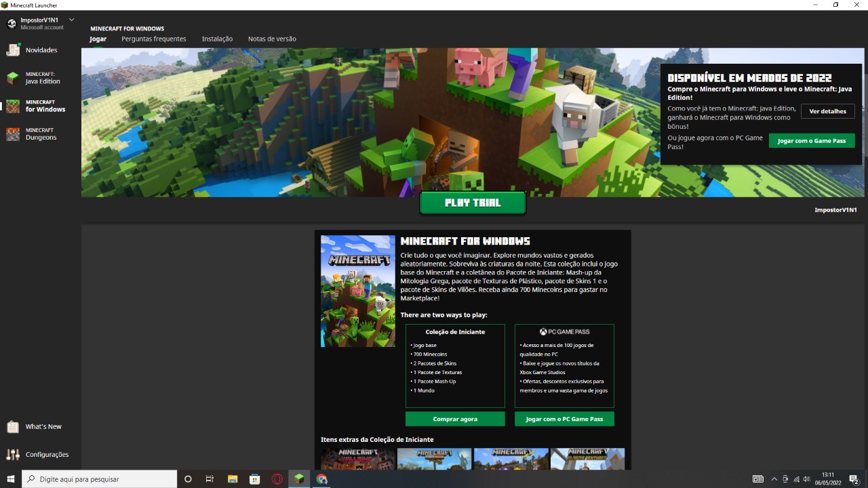Open the news and interests tray icon
The width and height of the screenshot is (868, 488).
(x=758, y=479)
